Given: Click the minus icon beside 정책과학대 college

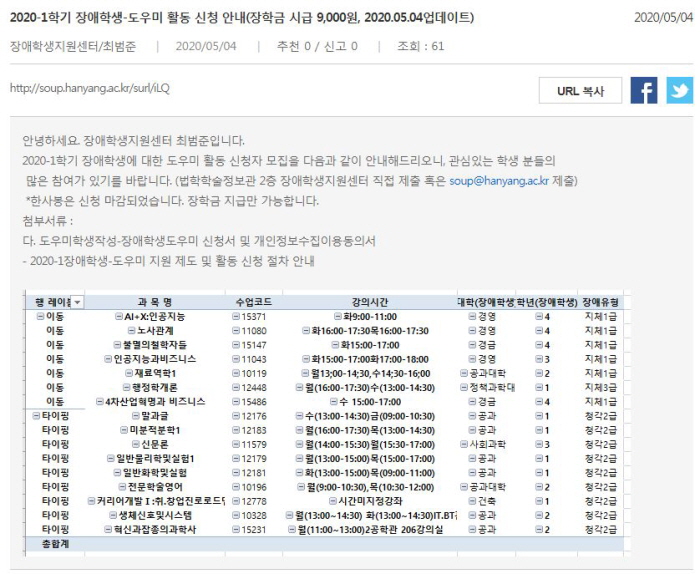Looking at the screenshot, I should (x=464, y=387).
